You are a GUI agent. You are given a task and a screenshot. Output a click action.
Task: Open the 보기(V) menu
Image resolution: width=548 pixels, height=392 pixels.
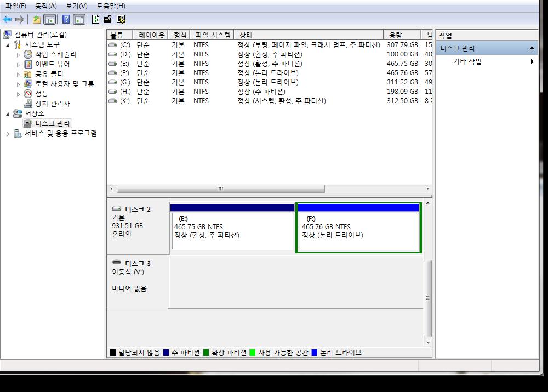77,6
